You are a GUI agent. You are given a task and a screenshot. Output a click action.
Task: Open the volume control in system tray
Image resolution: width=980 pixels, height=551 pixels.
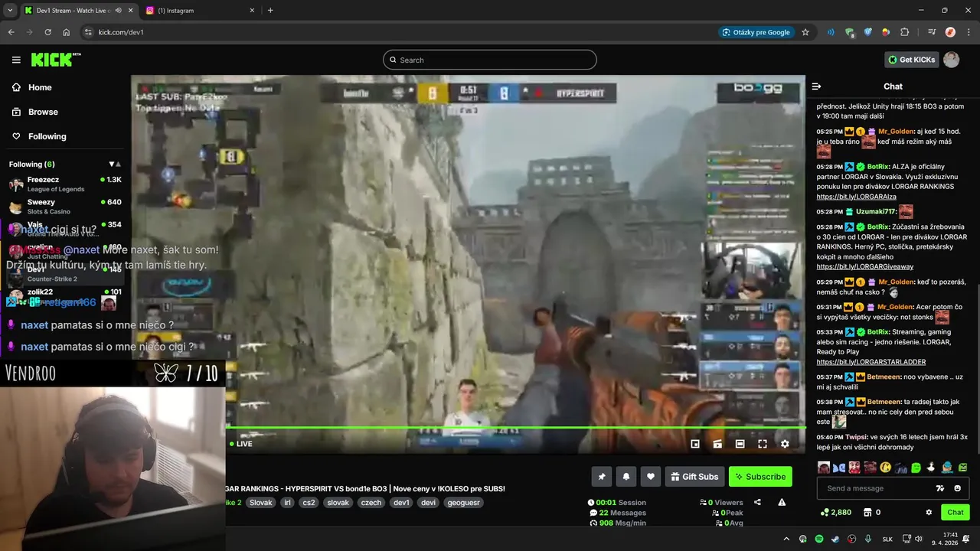click(920, 539)
